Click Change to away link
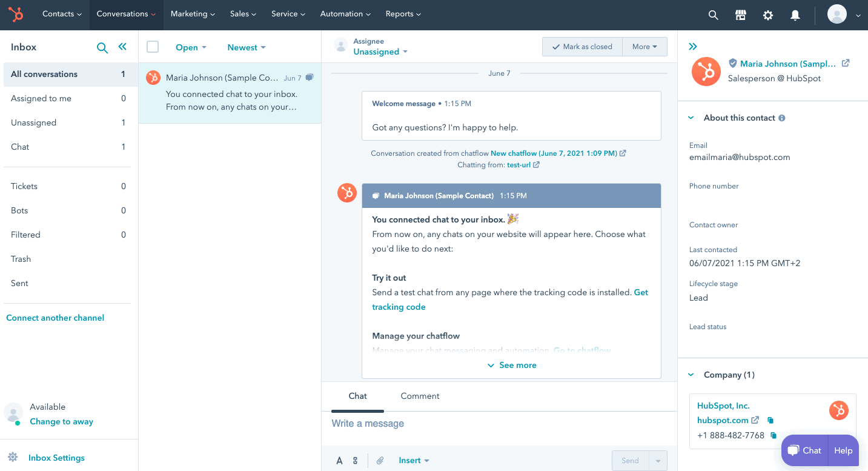Screen dimensions: 868x471 click(61, 422)
